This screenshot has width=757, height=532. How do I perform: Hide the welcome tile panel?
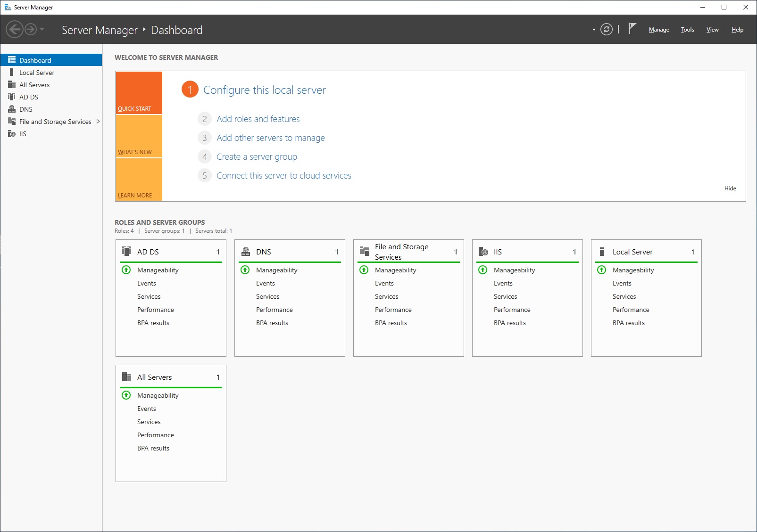[x=730, y=188]
